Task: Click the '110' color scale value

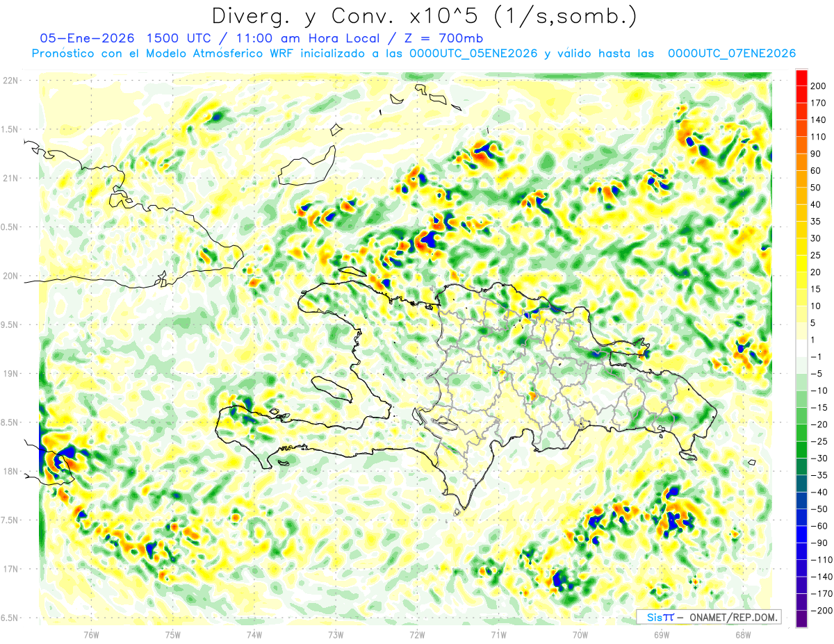Action: pos(818,137)
